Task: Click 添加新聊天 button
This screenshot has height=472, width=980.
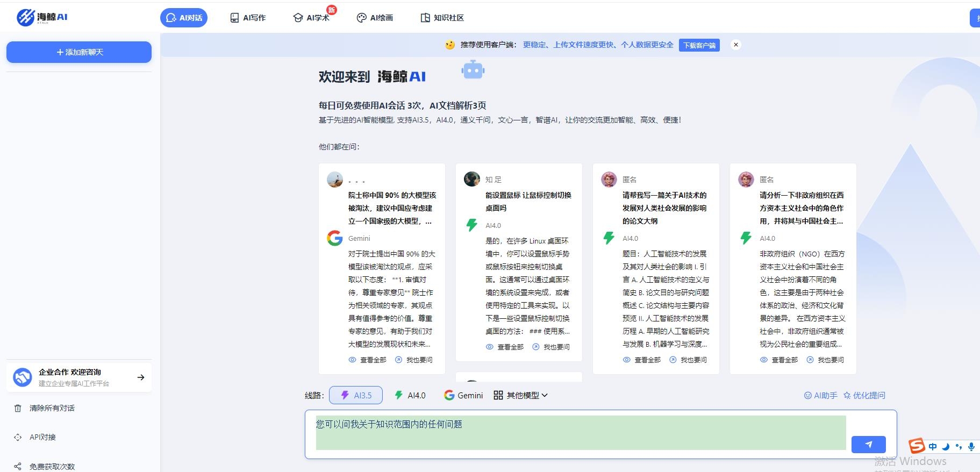Action: tap(79, 52)
